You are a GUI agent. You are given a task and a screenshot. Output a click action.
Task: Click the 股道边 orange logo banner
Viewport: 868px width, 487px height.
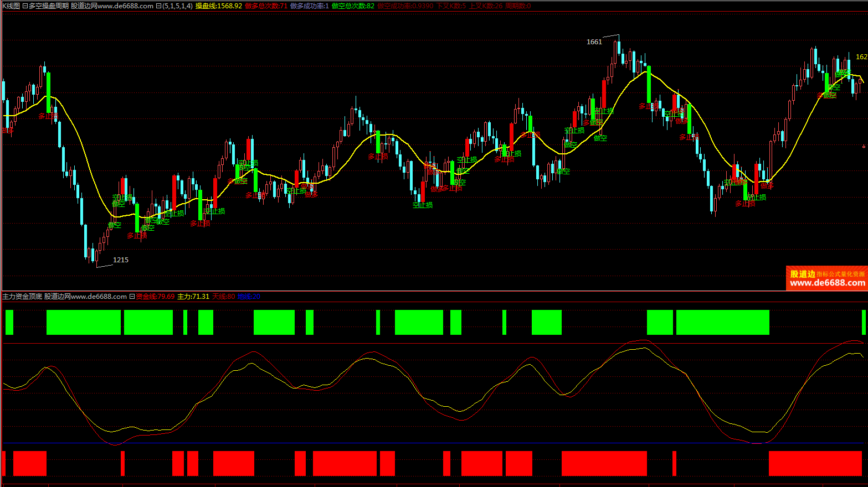pyautogui.click(x=802, y=274)
